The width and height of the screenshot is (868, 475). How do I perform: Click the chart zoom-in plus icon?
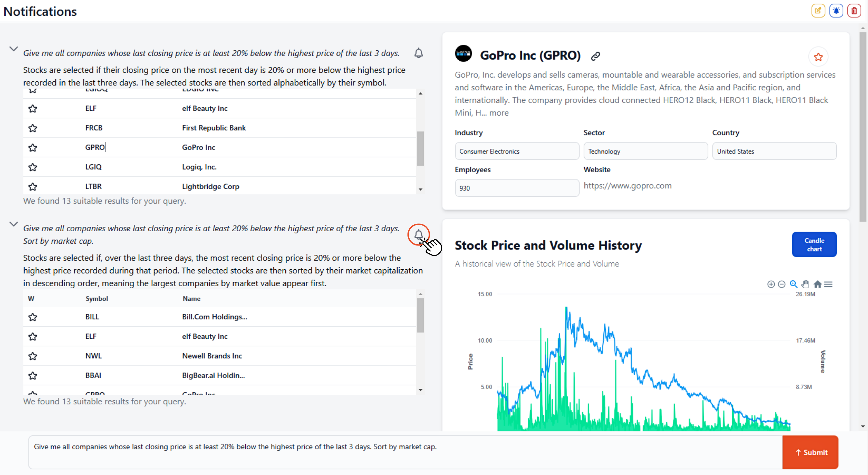click(x=771, y=284)
